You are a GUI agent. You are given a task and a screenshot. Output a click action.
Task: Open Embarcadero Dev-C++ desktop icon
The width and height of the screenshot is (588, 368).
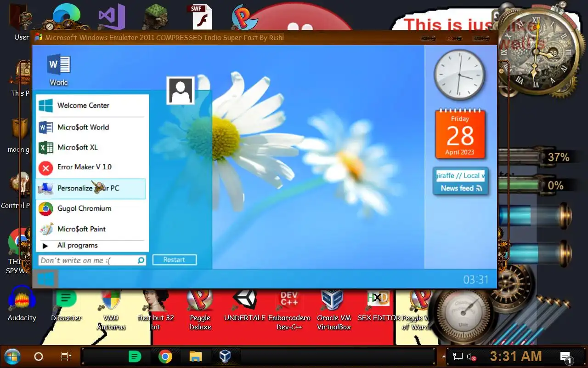[x=289, y=310]
